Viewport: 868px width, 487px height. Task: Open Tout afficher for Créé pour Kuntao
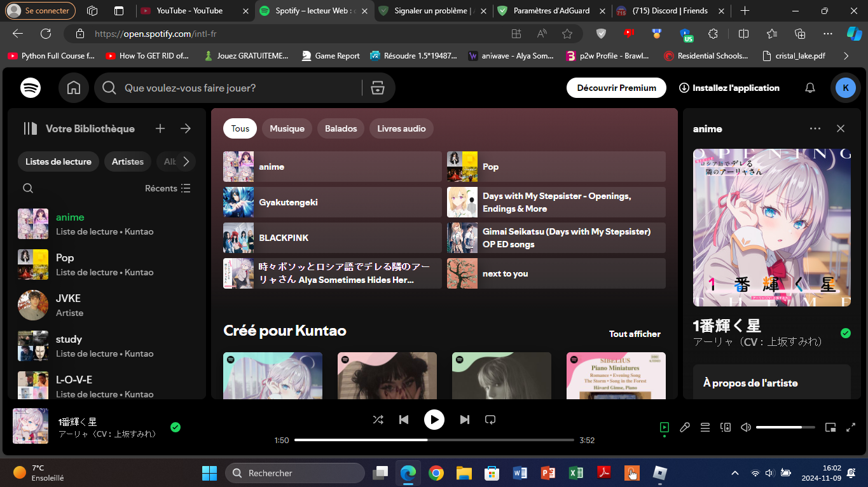(634, 333)
